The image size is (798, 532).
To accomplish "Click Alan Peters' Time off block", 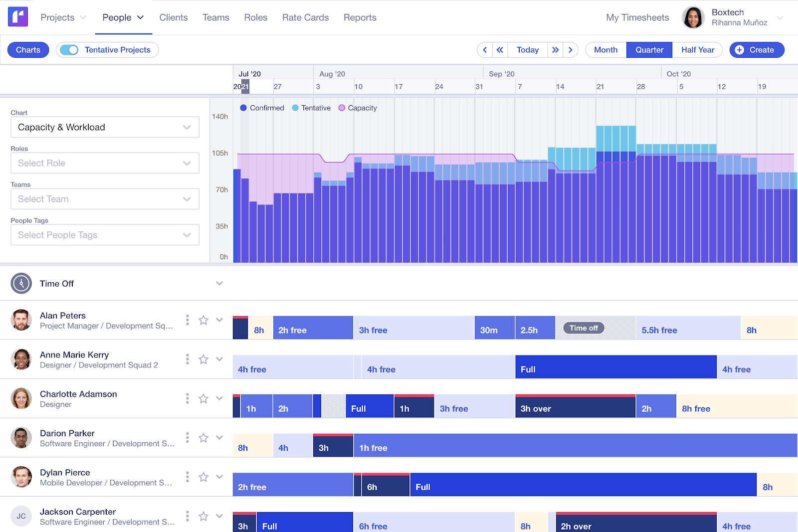I will coord(584,328).
